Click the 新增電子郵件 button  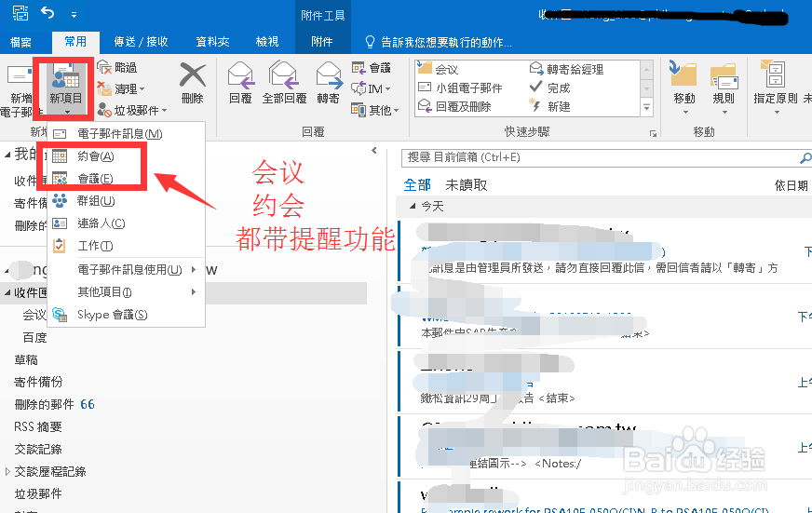click(17, 91)
